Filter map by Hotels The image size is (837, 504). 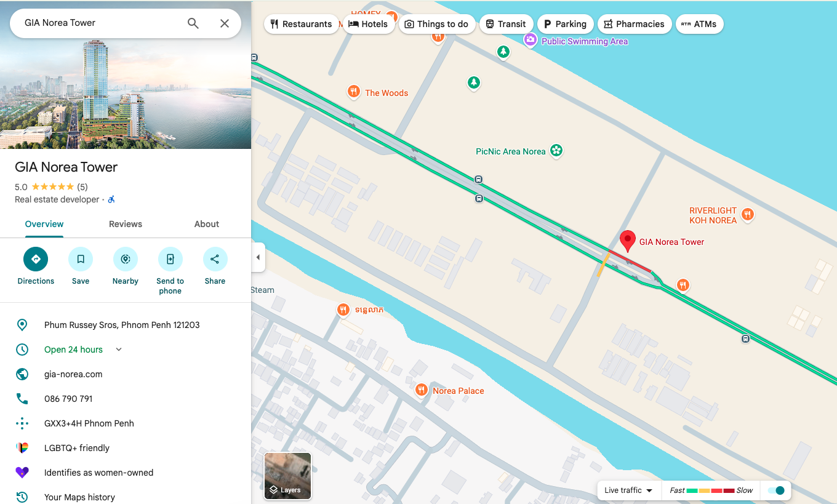click(368, 24)
